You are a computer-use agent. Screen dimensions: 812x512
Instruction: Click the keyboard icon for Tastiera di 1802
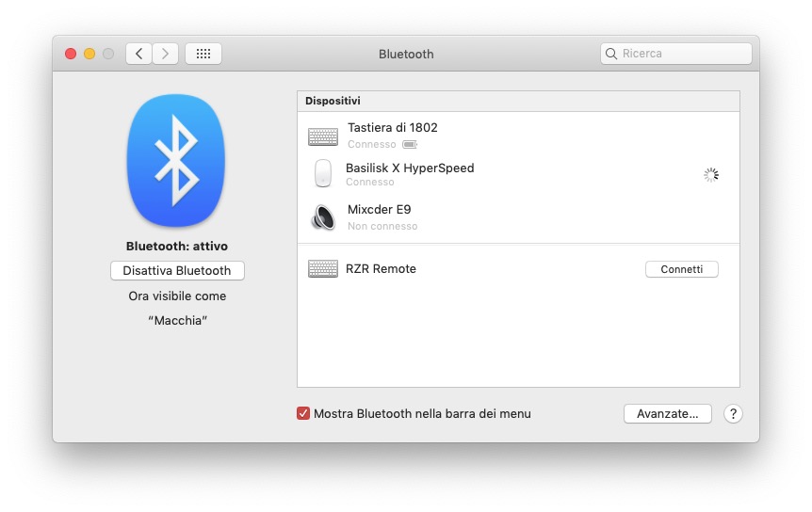pyautogui.click(x=322, y=136)
